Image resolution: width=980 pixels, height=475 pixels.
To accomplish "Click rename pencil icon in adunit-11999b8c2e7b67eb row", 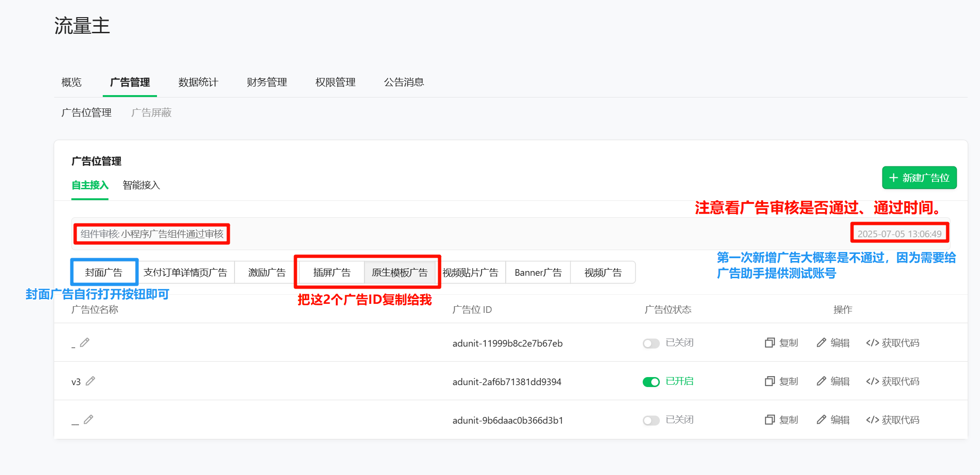I will click(x=85, y=342).
